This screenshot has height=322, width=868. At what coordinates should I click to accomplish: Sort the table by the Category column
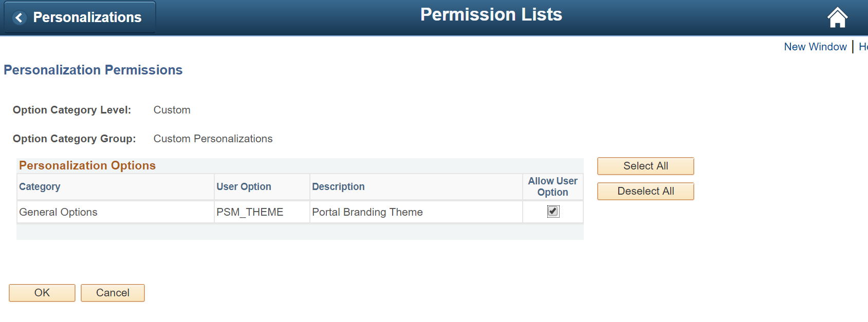click(x=40, y=186)
